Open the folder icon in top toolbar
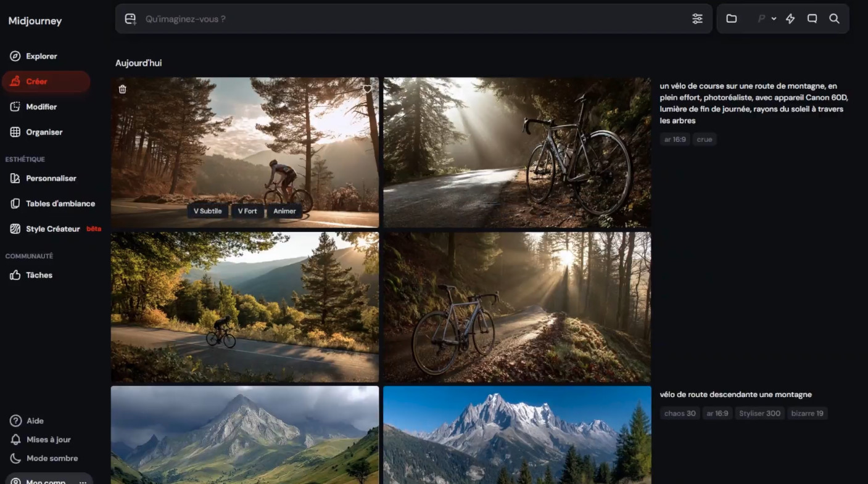868x484 pixels. point(732,19)
